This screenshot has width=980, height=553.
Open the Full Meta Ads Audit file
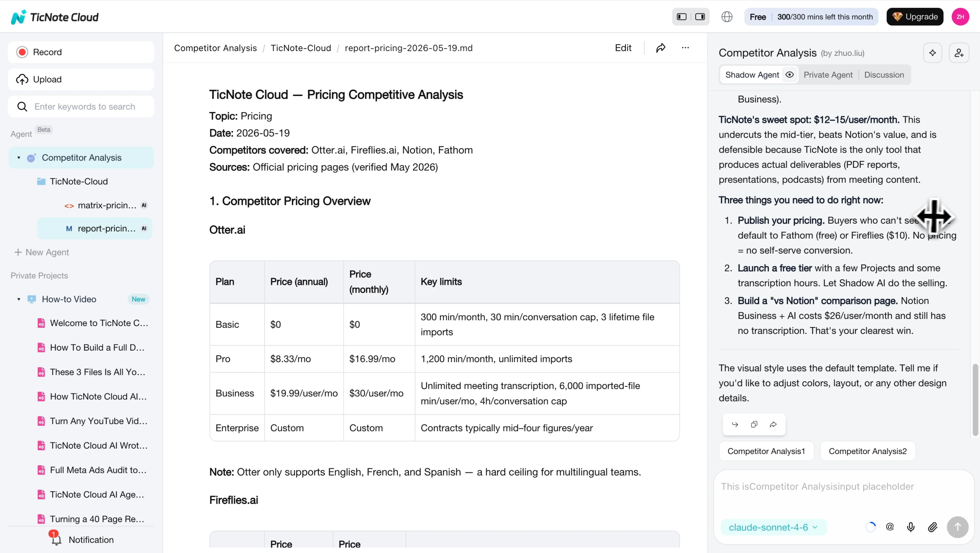click(93, 470)
